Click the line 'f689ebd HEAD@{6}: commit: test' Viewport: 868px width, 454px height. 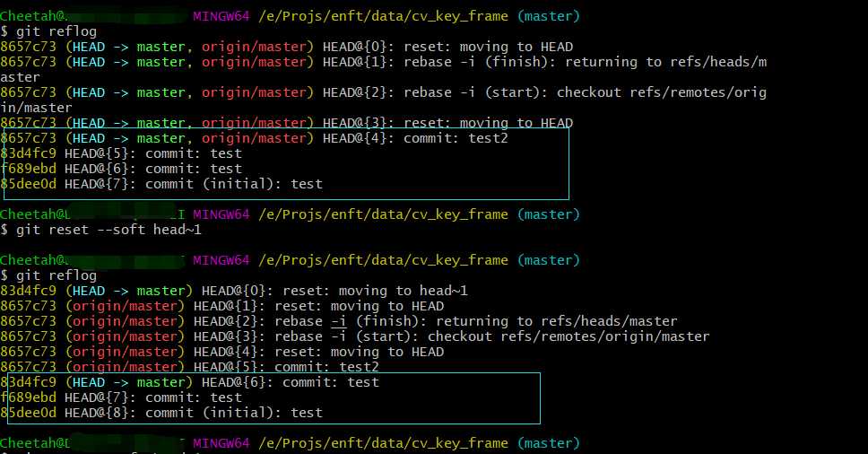pyautogui.click(x=121, y=169)
